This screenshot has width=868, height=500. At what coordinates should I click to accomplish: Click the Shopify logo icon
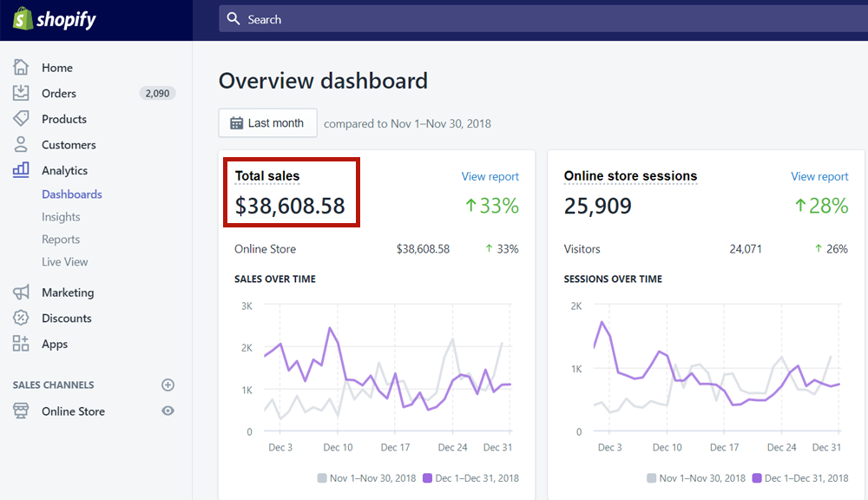tap(22, 19)
